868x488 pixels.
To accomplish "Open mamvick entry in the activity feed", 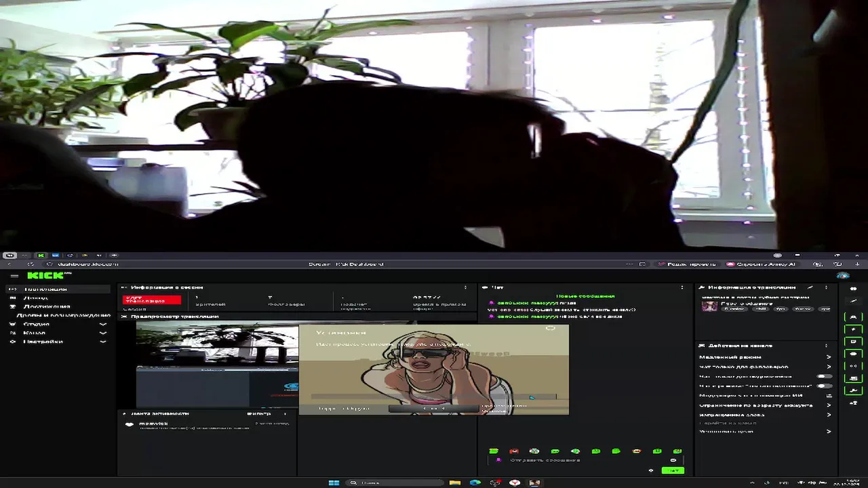I will 207,425.
